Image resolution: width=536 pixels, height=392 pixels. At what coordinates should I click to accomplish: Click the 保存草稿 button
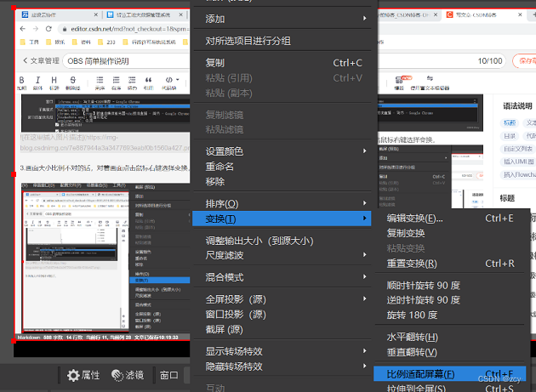pyautogui.click(x=525, y=61)
